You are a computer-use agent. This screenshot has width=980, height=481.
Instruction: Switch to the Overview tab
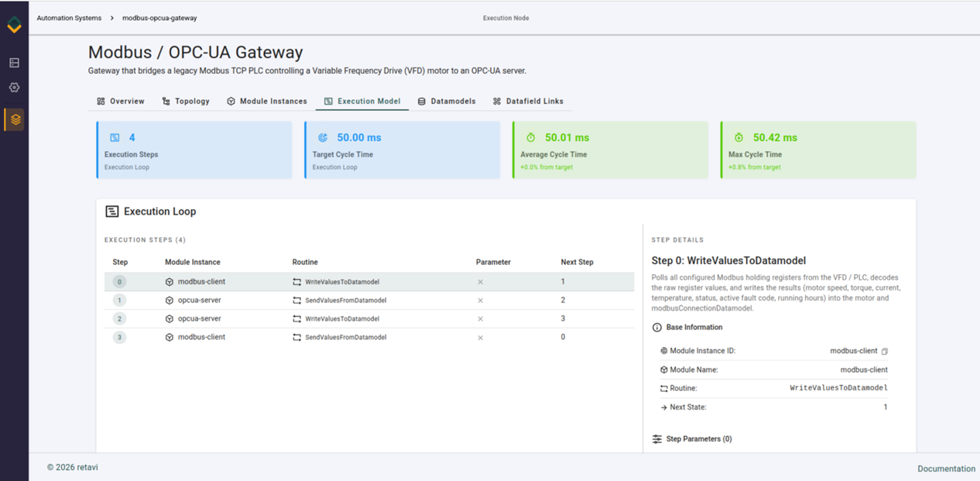[x=121, y=101]
